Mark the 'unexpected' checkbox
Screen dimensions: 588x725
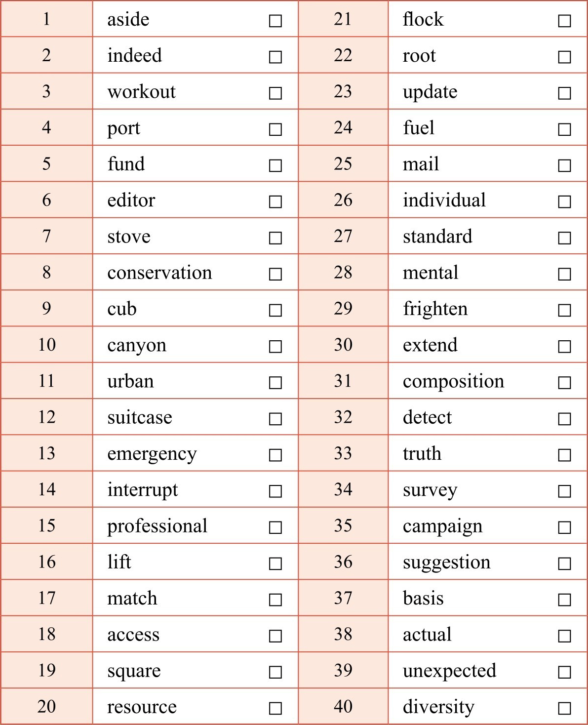tap(564, 672)
